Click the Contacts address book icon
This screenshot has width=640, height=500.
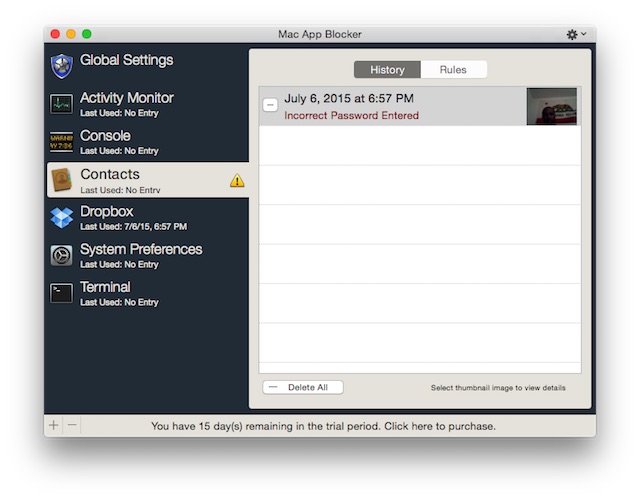click(x=62, y=179)
